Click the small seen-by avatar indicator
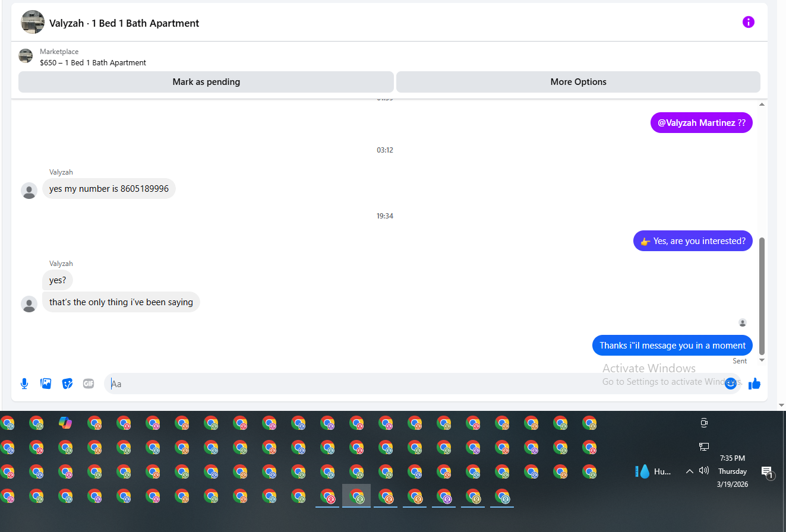 [743, 322]
